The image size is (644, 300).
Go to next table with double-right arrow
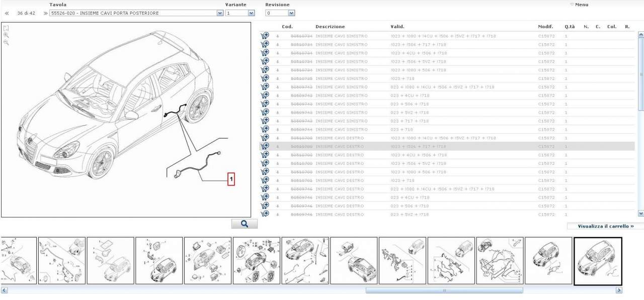pos(45,14)
